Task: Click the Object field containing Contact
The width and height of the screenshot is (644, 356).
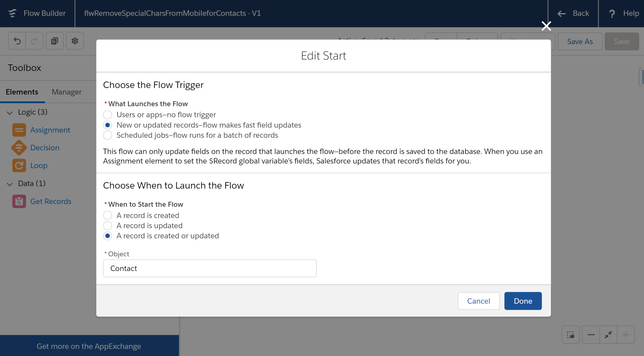Action: pos(210,268)
